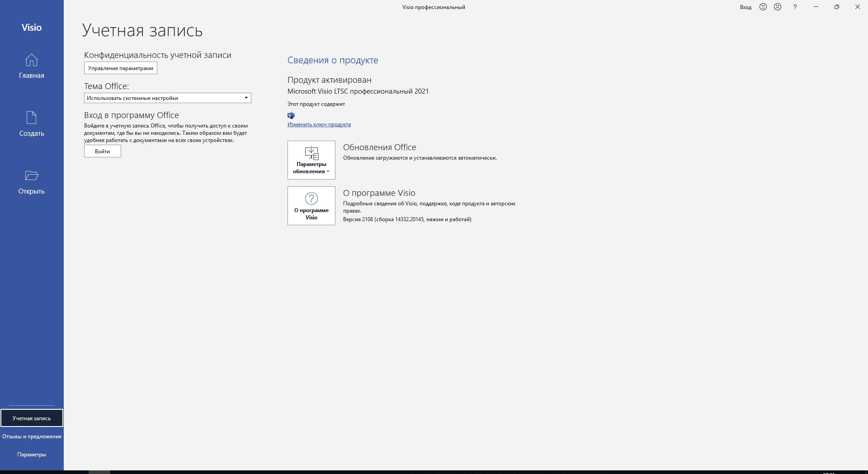Close the Visio window
The height and width of the screenshot is (474, 868).
(858, 7)
